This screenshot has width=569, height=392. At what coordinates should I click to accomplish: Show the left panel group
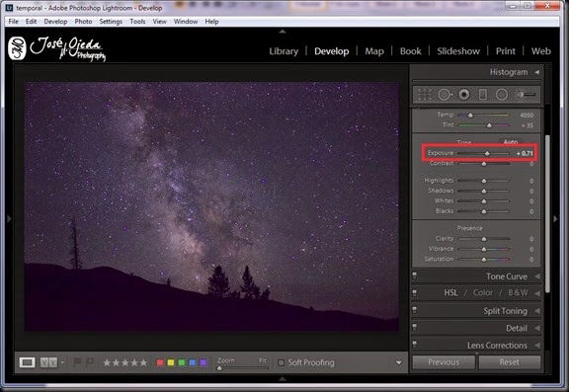tap(9, 218)
